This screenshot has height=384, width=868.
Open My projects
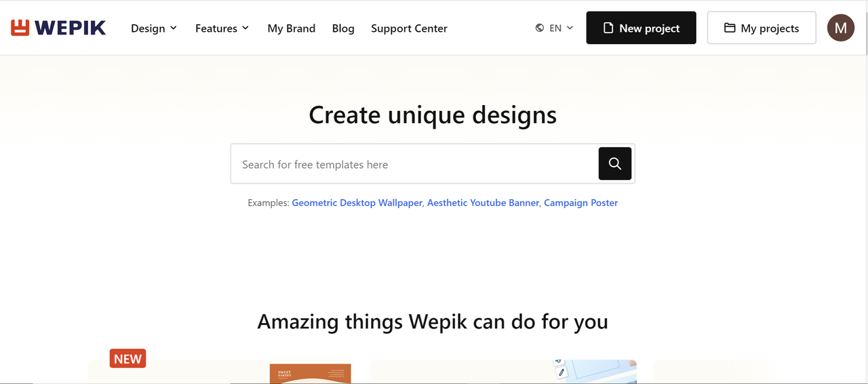coord(762,28)
